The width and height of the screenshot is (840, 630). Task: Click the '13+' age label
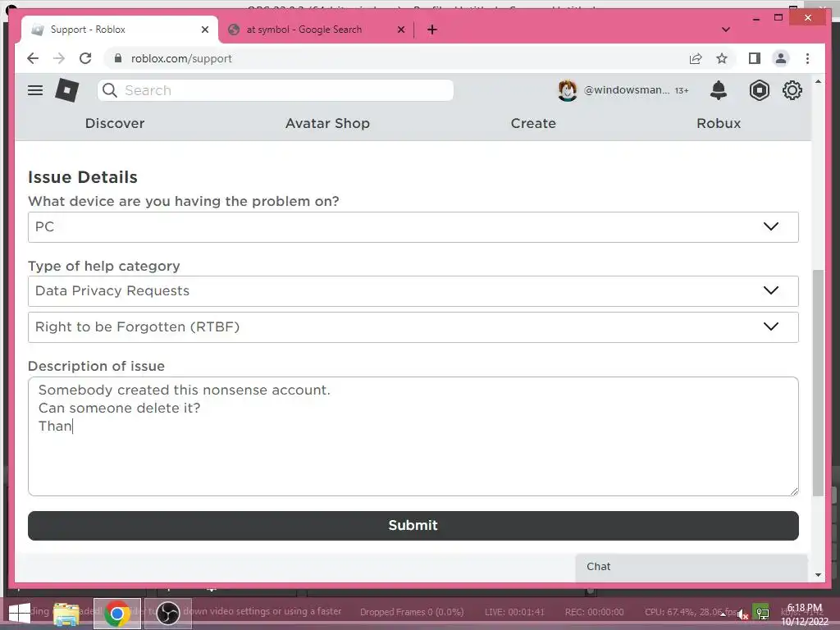(x=682, y=90)
